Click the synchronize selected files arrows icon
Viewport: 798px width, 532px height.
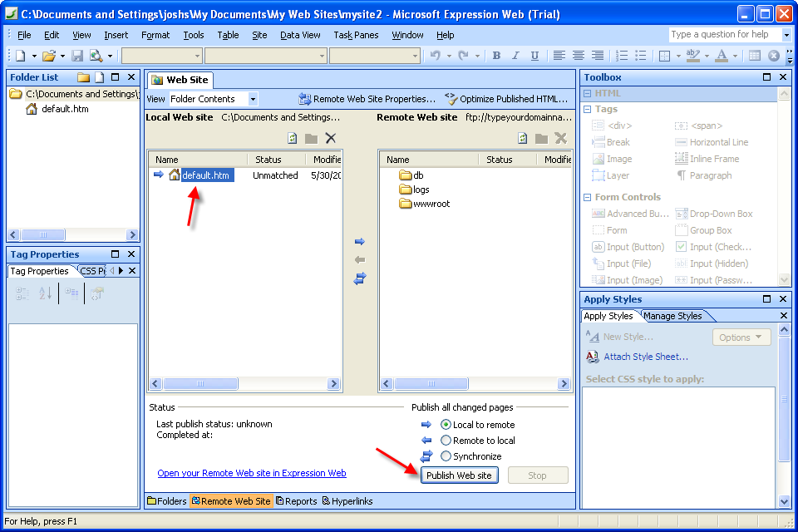(360, 278)
